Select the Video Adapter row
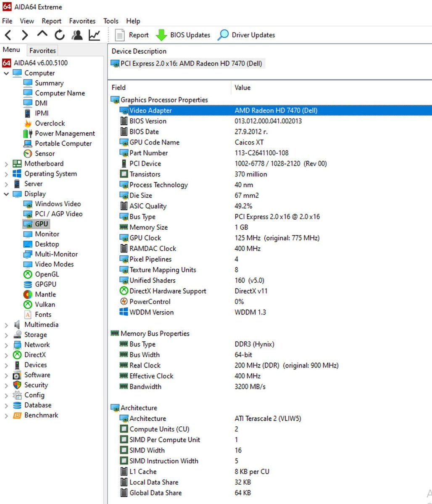 pos(270,110)
